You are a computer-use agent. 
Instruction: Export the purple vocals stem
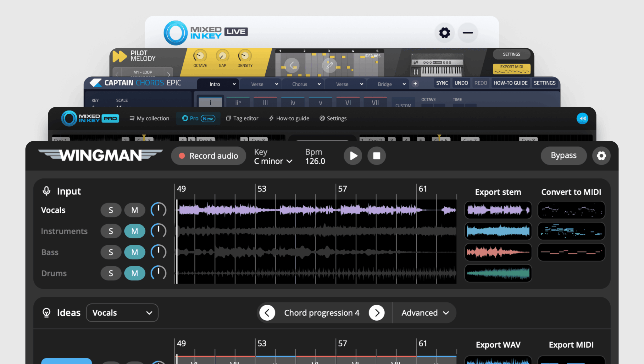point(498,210)
